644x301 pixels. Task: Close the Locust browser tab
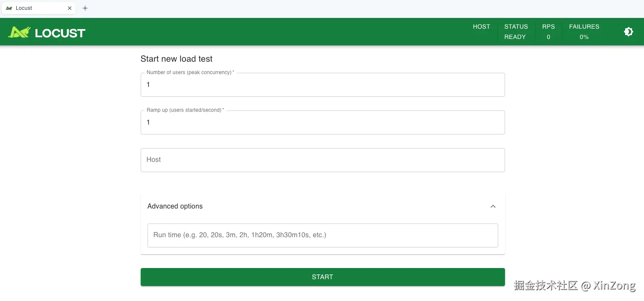(x=70, y=8)
